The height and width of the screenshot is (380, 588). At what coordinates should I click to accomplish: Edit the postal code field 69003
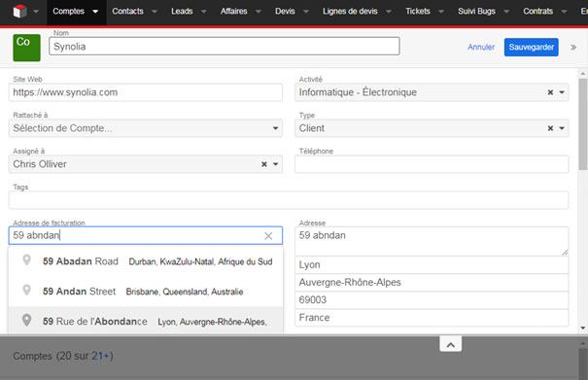(432, 300)
